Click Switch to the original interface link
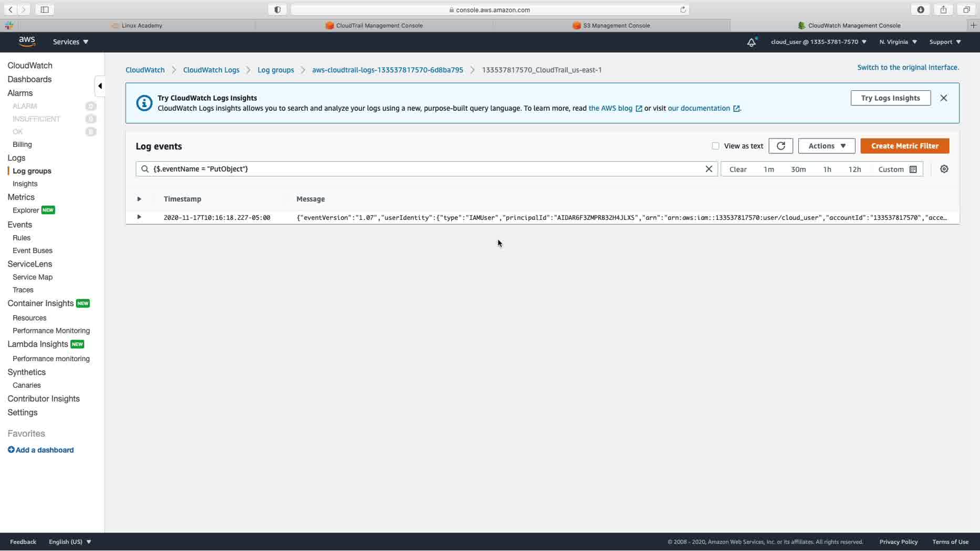This screenshot has width=980, height=551. coord(908,67)
